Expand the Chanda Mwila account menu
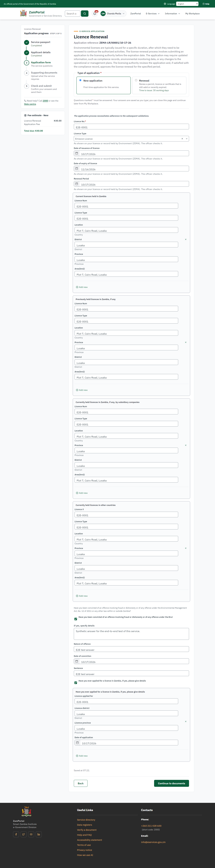This screenshot has height=868, width=215. click(x=113, y=14)
